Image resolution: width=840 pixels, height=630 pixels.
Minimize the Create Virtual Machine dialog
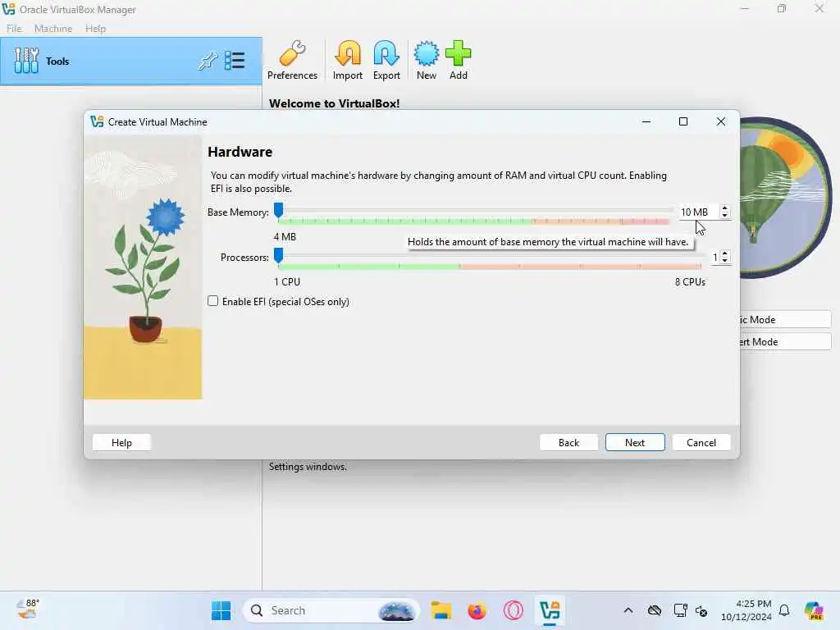point(646,121)
